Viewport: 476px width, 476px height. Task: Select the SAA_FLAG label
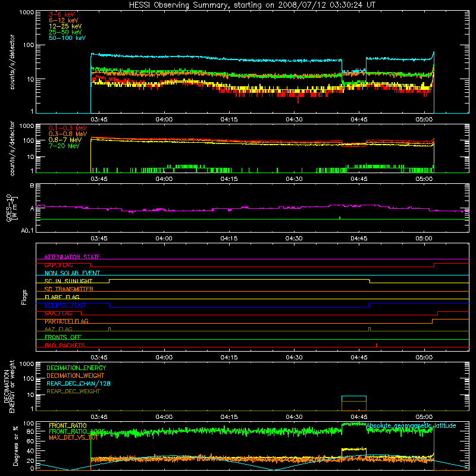58,314
